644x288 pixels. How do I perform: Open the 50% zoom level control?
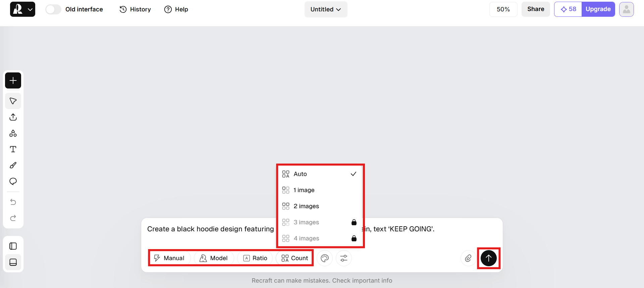[503, 9]
